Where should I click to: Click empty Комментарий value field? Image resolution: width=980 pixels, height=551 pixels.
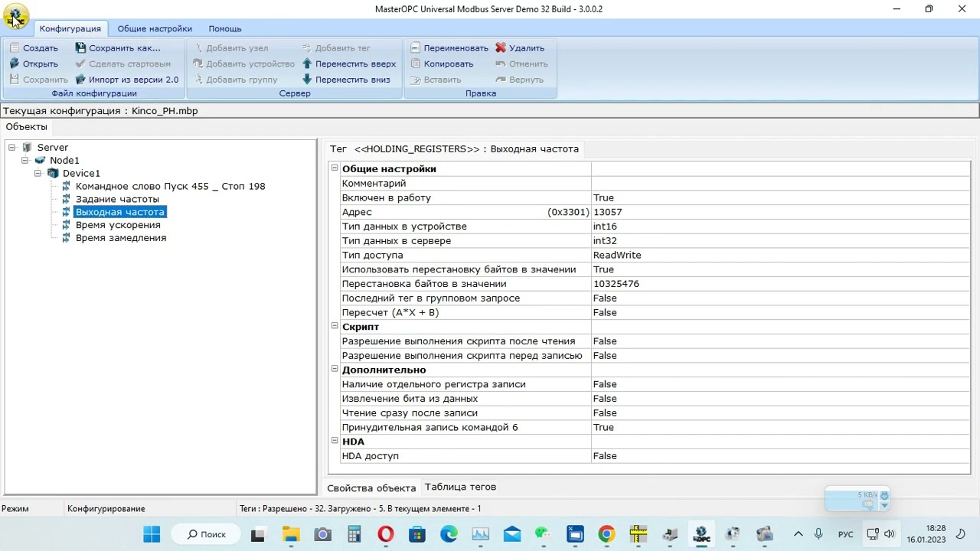[x=780, y=184]
